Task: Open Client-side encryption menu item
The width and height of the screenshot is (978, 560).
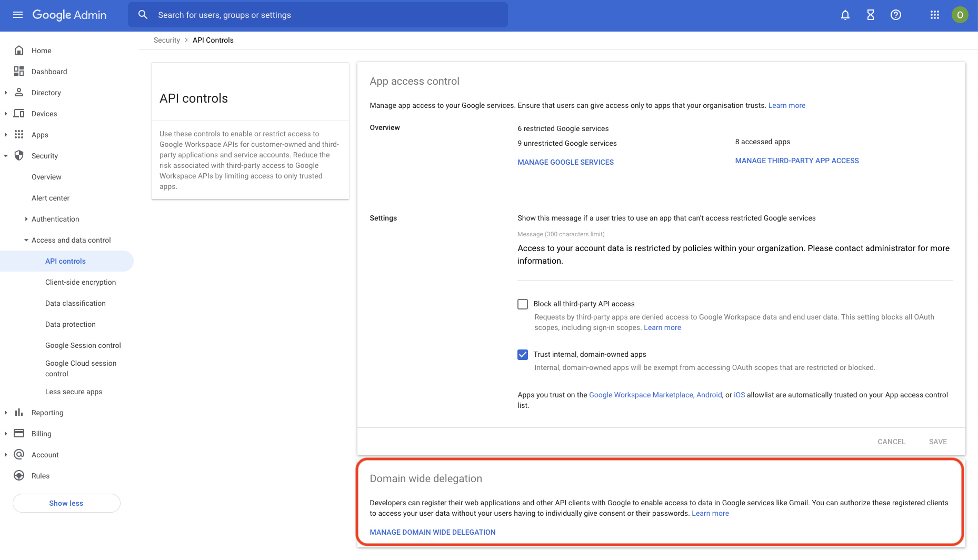Action: point(81,282)
